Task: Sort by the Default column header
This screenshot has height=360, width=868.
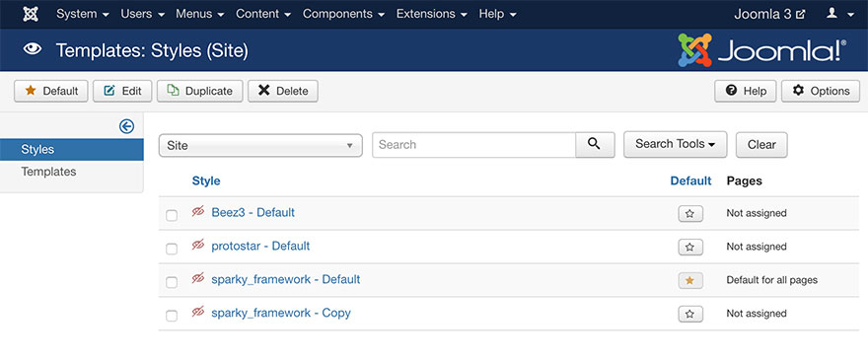Action: coord(690,180)
